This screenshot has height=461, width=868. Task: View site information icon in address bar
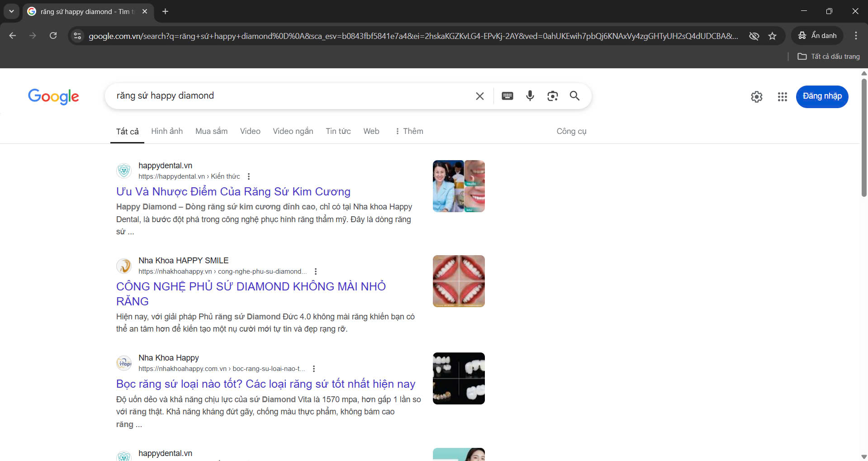point(77,36)
